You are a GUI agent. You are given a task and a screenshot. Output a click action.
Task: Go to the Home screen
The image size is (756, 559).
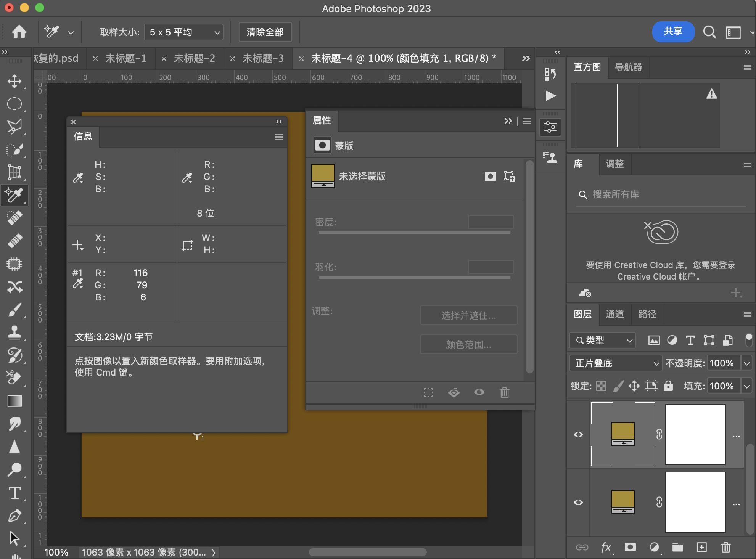click(x=19, y=32)
